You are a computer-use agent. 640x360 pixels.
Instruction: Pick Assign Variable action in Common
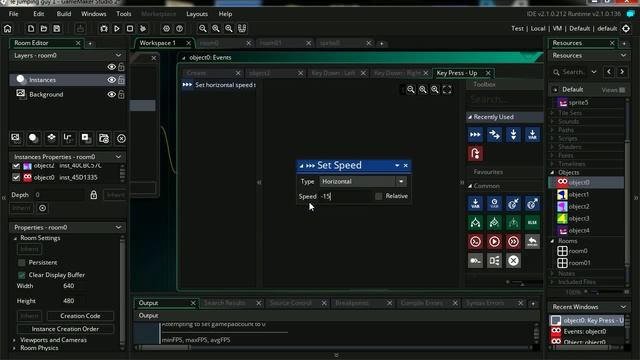coord(475,203)
